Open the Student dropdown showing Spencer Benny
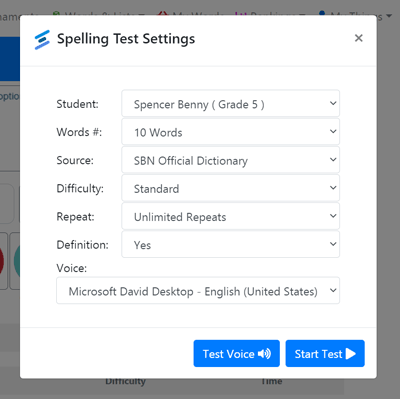The image size is (400, 399). 231,104
